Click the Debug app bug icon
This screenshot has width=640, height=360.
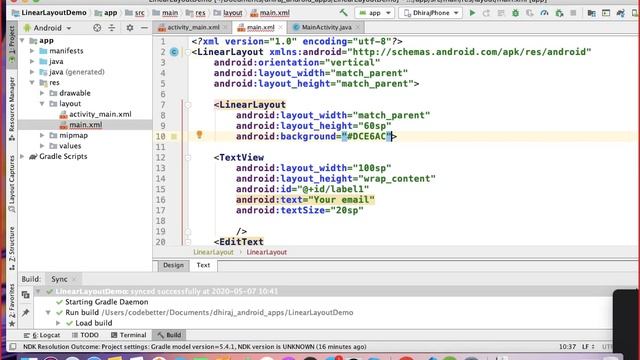click(x=516, y=13)
